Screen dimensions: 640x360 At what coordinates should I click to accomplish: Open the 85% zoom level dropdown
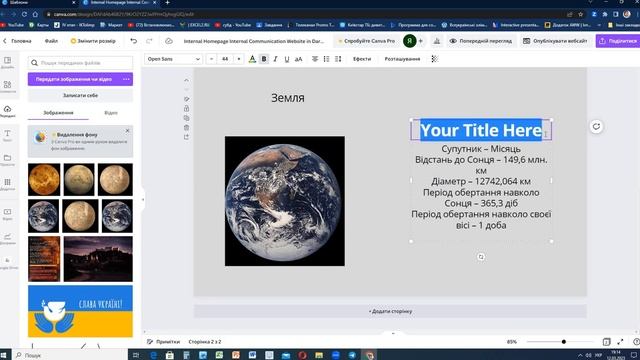pos(512,342)
